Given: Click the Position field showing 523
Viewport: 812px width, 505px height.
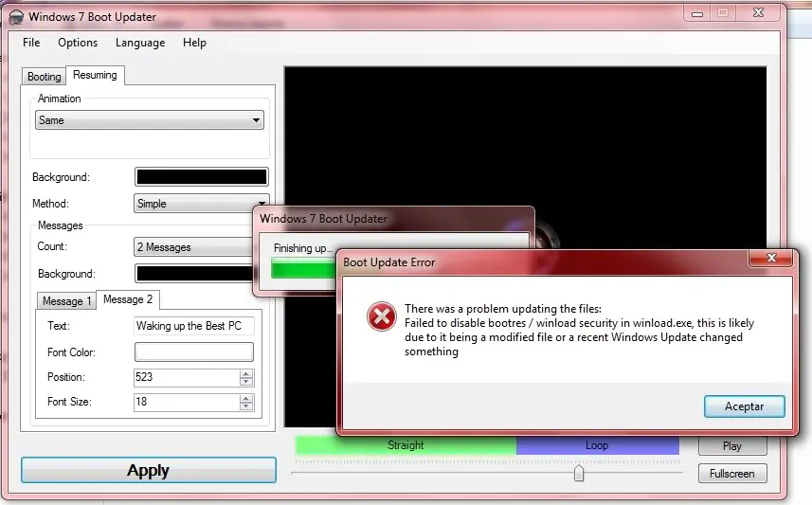Looking at the screenshot, I should (x=187, y=377).
